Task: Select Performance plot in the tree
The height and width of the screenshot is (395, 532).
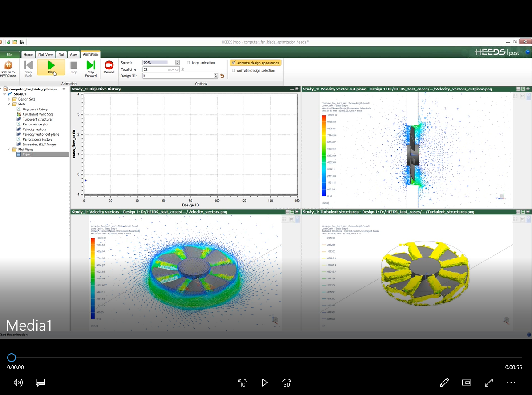Action: coord(36,124)
